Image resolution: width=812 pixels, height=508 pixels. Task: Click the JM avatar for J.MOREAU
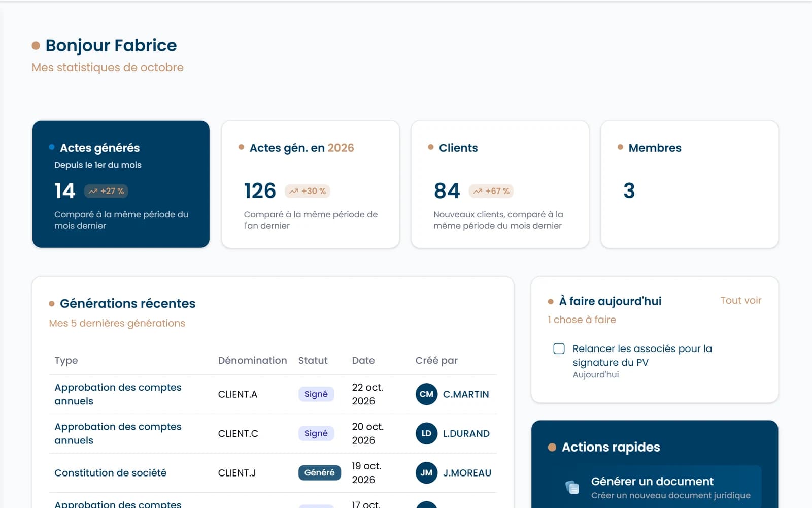click(x=426, y=473)
